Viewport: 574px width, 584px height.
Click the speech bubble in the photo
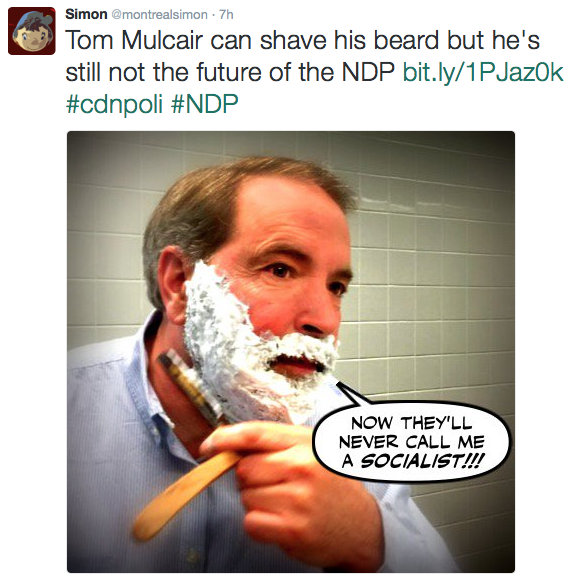(x=412, y=441)
